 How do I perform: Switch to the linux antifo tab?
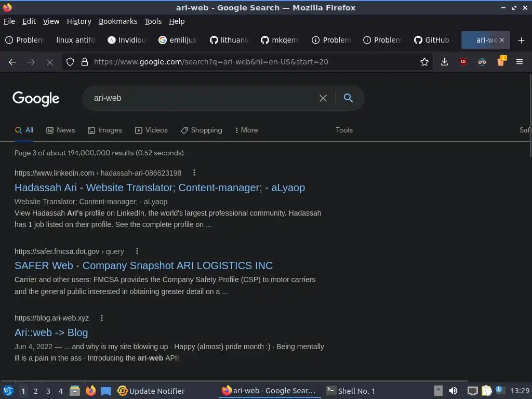coord(75,40)
